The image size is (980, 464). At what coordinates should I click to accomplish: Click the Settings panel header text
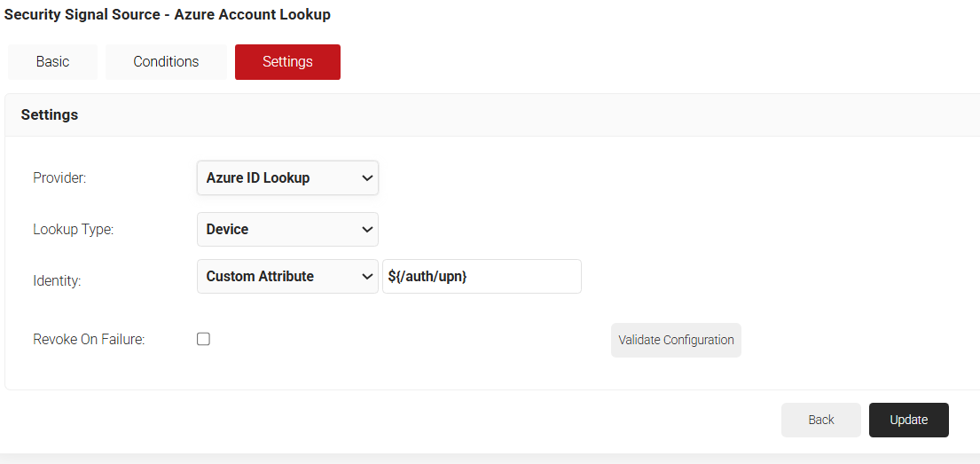(50, 114)
